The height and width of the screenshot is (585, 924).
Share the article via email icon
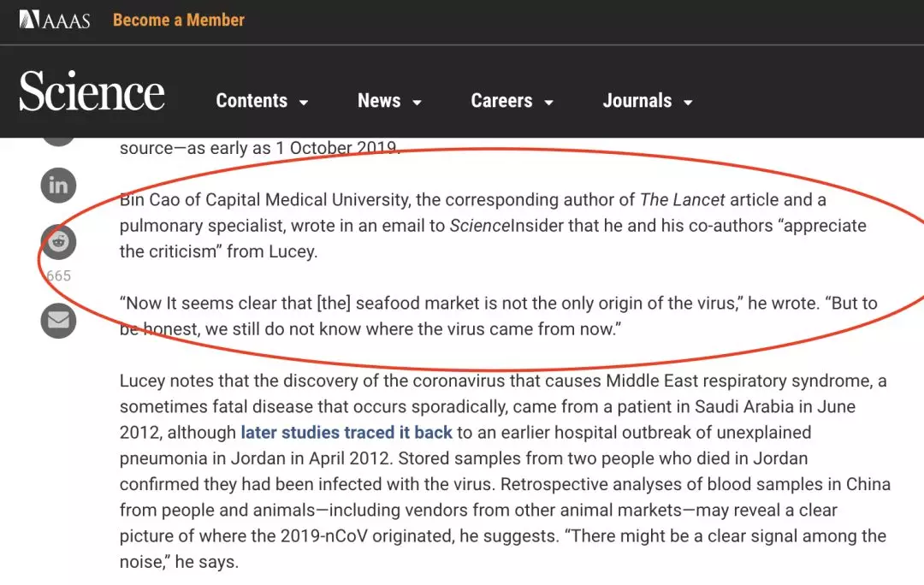click(x=58, y=320)
